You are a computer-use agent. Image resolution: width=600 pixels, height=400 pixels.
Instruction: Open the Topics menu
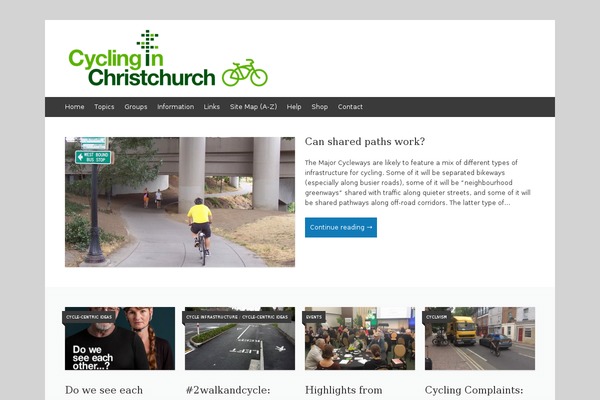pos(104,107)
